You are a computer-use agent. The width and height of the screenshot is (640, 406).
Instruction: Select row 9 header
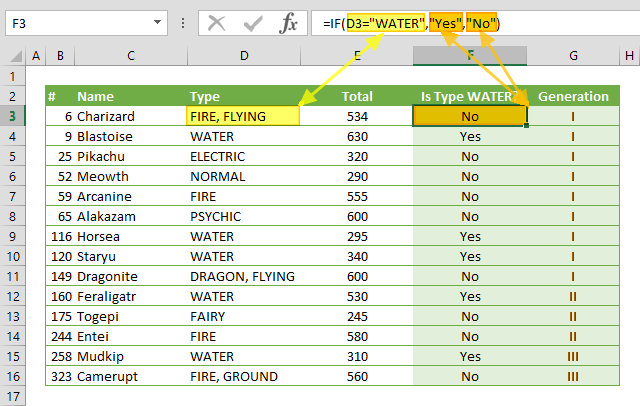coord(13,236)
